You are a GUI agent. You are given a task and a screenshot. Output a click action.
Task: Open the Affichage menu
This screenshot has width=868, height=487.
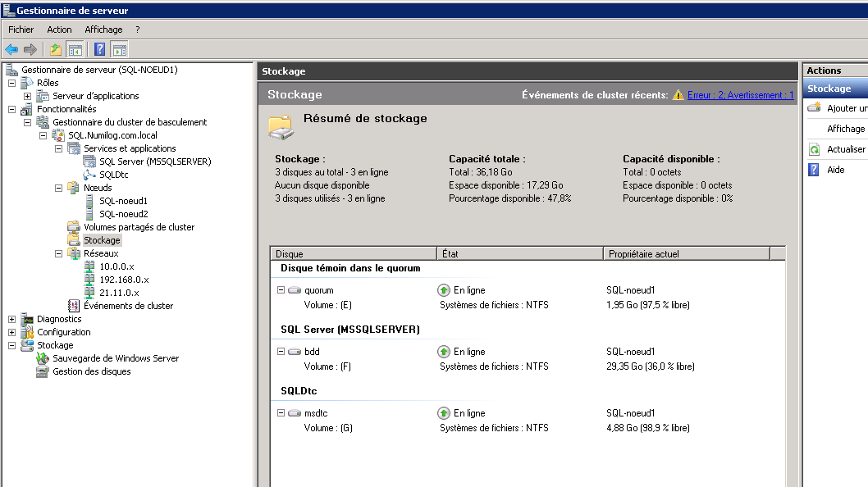click(x=103, y=30)
